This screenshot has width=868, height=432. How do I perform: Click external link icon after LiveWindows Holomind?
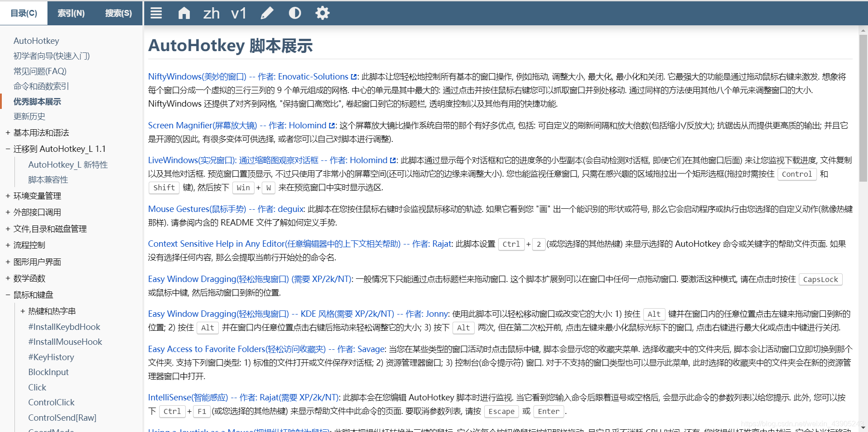pyautogui.click(x=393, y=160)
